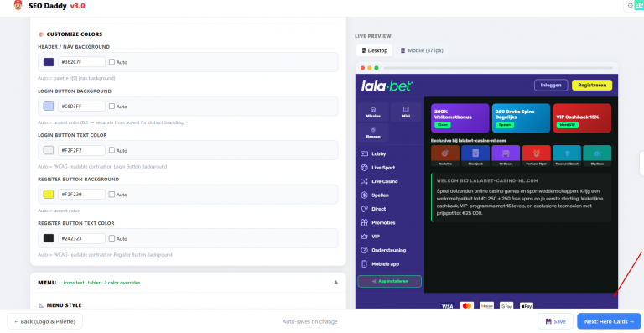Click the Wiel tile in preview
This screenshot has height=333, width=644.
406,112
